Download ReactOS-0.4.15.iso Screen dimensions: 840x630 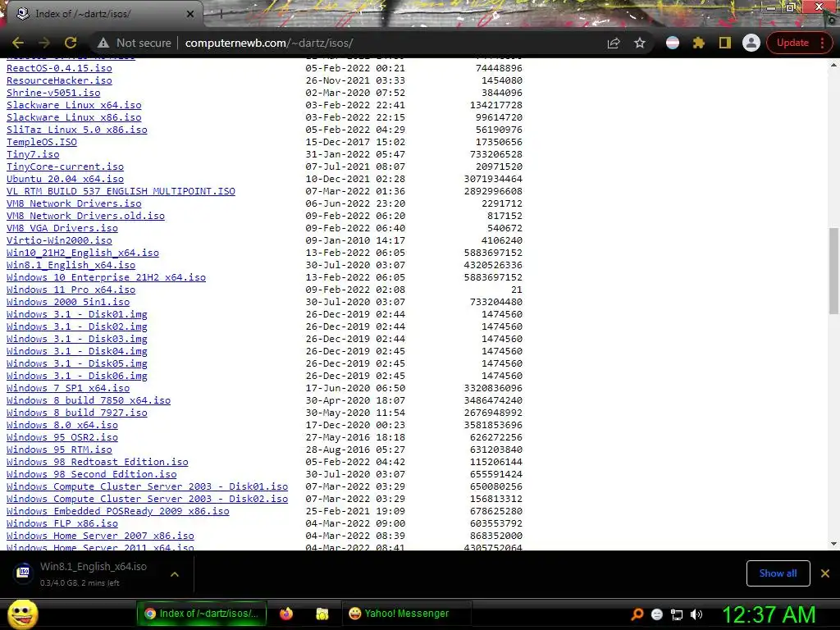click(x=59, y=68)
